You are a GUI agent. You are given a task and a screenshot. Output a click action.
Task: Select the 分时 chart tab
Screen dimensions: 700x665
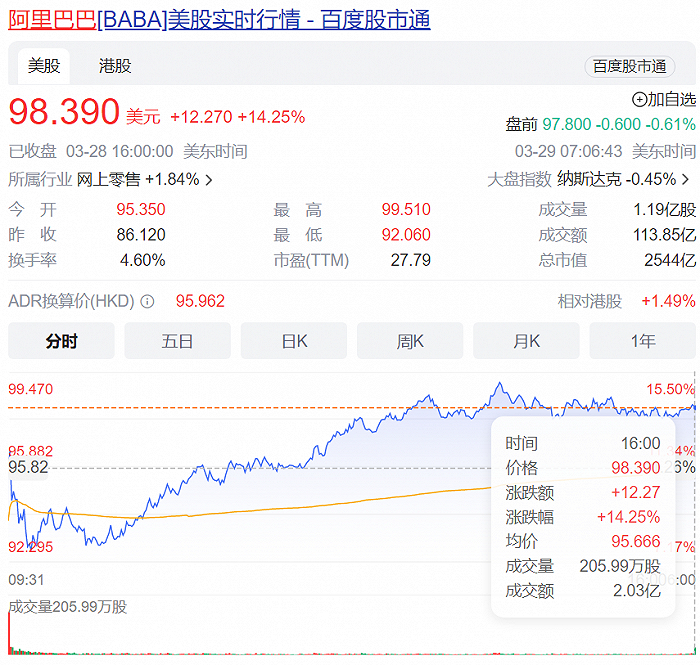(61, 341)
